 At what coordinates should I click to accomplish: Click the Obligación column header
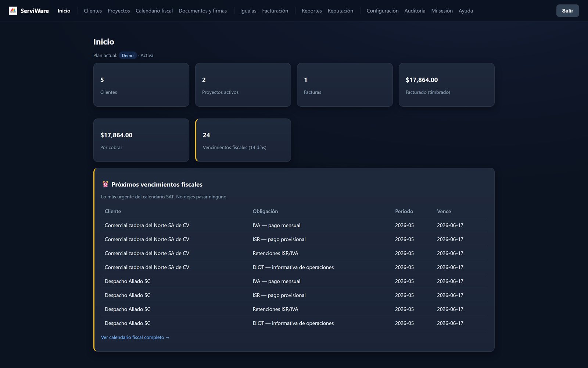[265, 211]
